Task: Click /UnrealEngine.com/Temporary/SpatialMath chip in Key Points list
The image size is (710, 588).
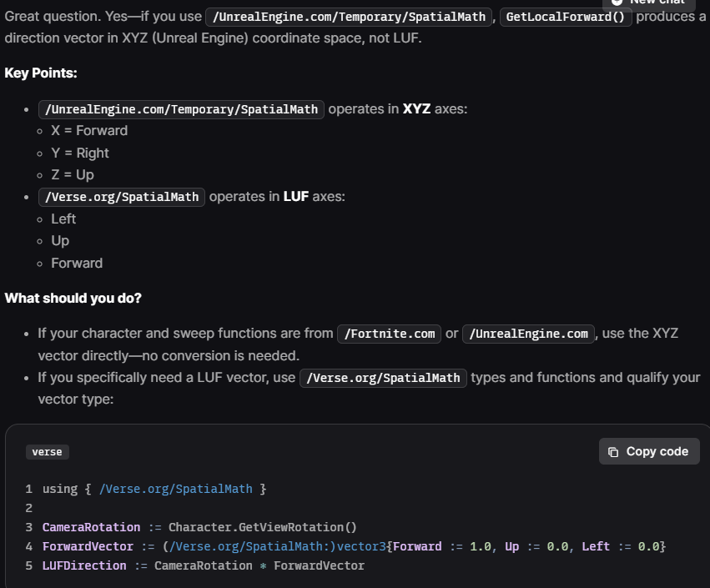Action: pyautogui.click(x=181, y=109)
